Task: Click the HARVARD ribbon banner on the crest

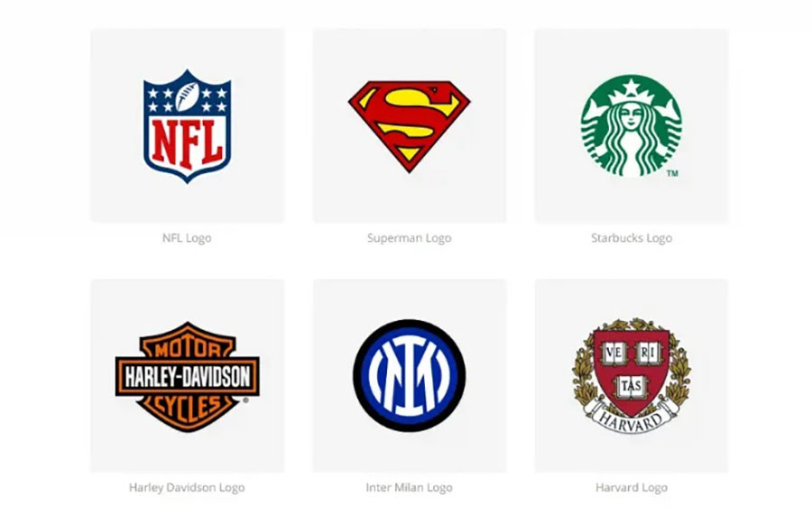Action: [632, 418]
